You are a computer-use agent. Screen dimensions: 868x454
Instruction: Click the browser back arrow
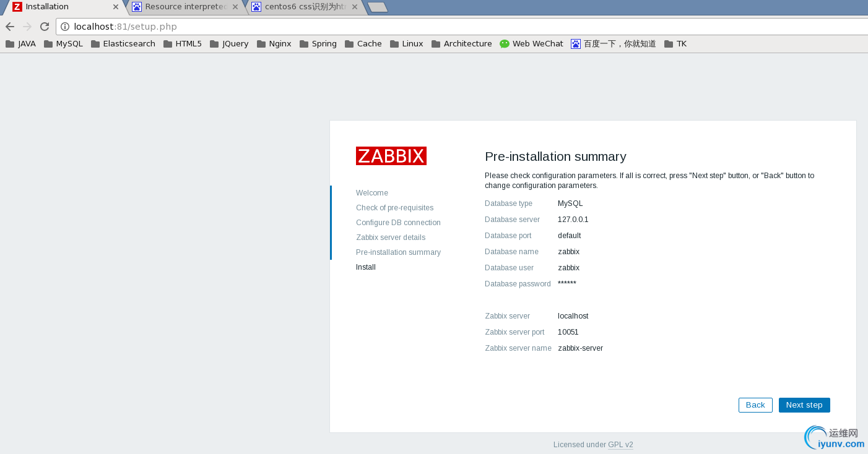pyautogui.click(x=10, y=27)
